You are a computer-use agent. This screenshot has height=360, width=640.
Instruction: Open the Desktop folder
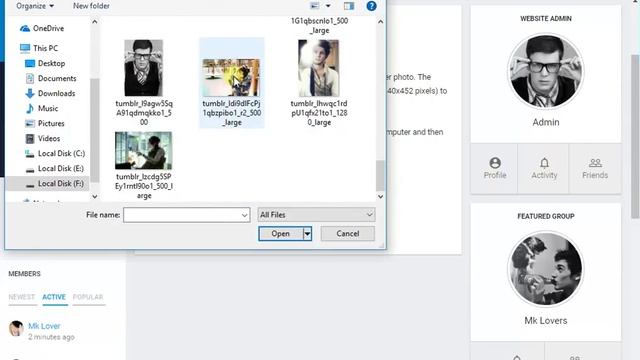[51, 63]
